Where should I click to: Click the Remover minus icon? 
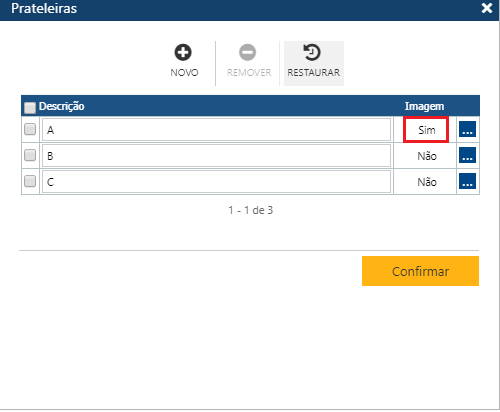[x=247, y=52]
